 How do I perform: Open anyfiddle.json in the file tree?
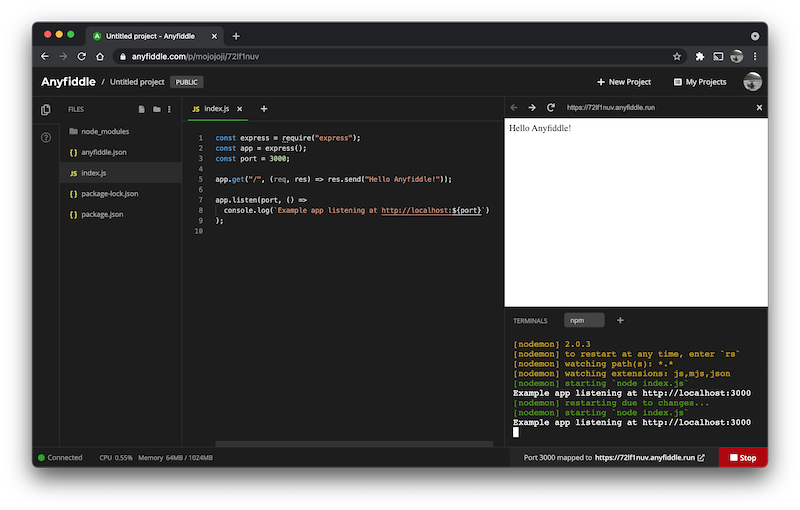(x=120, y=152)
